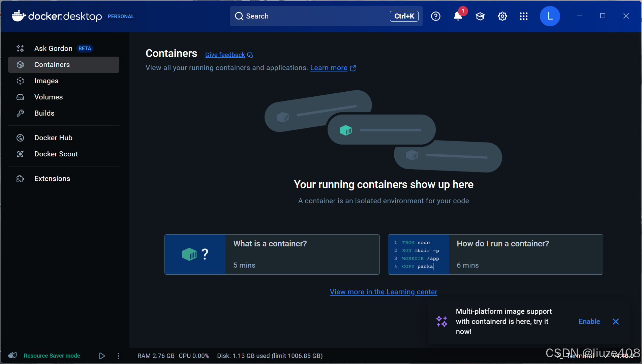The height and width of the screenshot is (364, 642).
Task: Minimize the Docker Desktop window
Action: tap(580, 16)
